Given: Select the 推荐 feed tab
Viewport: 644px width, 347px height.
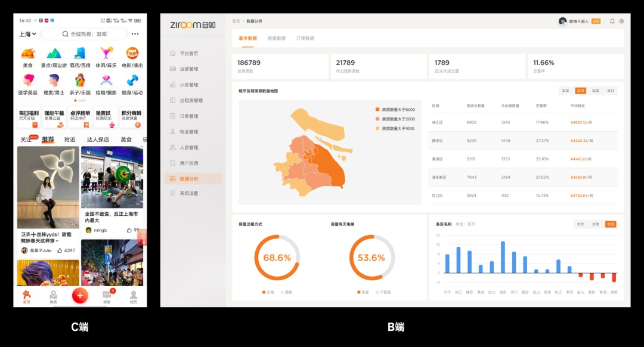Looking at the screenshot, I should pyautogui.click(x=48, y=140).
